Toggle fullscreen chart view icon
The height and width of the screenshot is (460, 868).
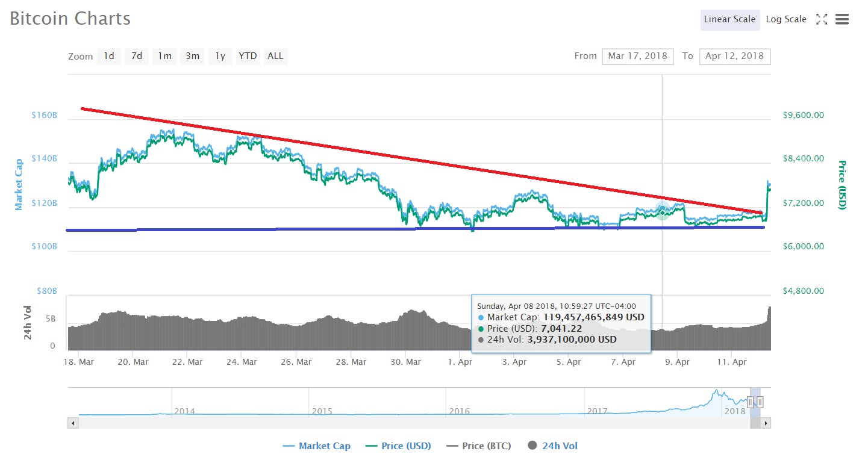(822, 19)
